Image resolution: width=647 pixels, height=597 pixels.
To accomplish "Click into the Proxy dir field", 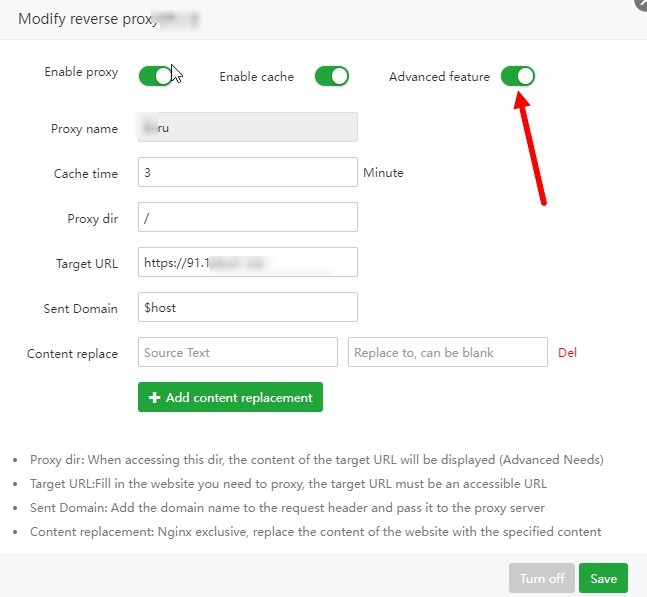I will click(248, 217).
